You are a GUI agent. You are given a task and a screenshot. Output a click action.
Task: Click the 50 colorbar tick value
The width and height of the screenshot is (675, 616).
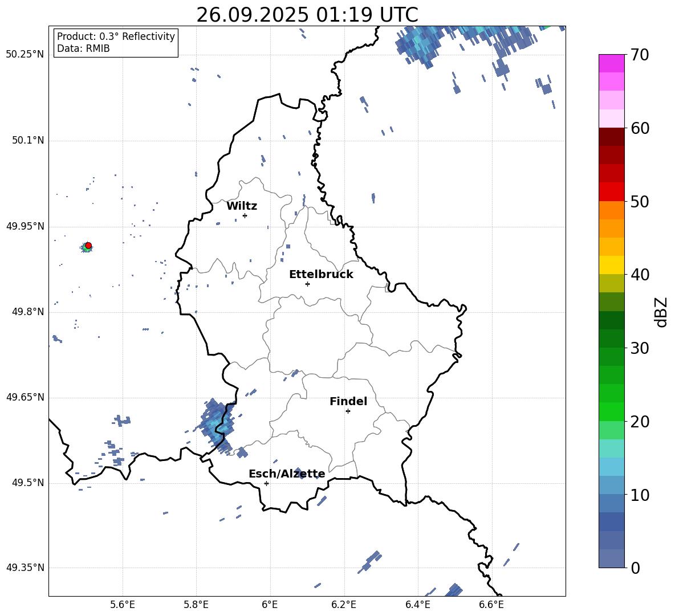click(x=640, y=201)
